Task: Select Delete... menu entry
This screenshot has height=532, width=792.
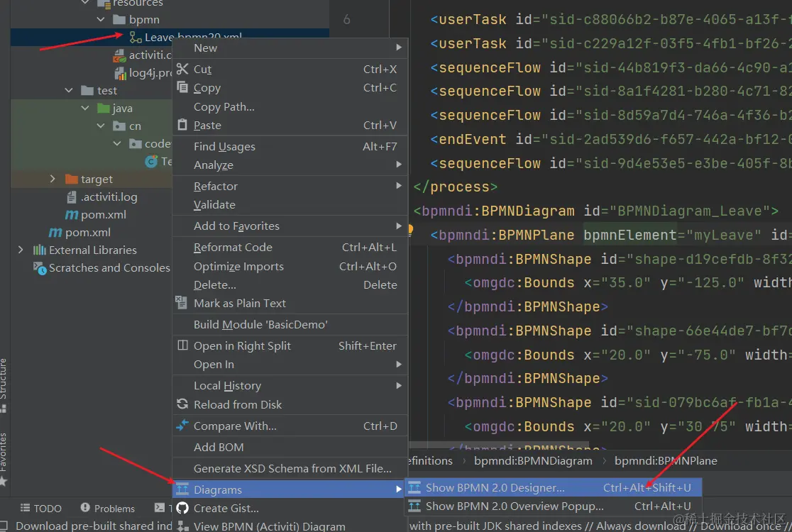Action: coord(290,284)
